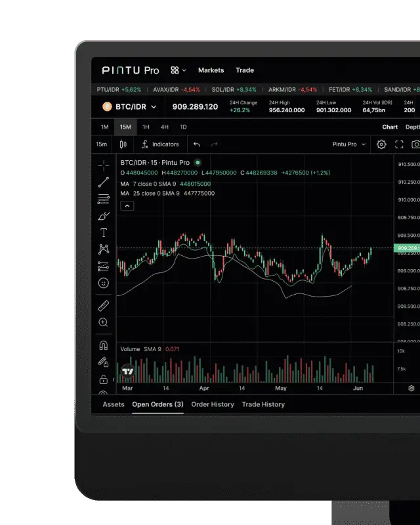Open the Indicators dialog
Viewport: 420px width, 525px height.
160,144
